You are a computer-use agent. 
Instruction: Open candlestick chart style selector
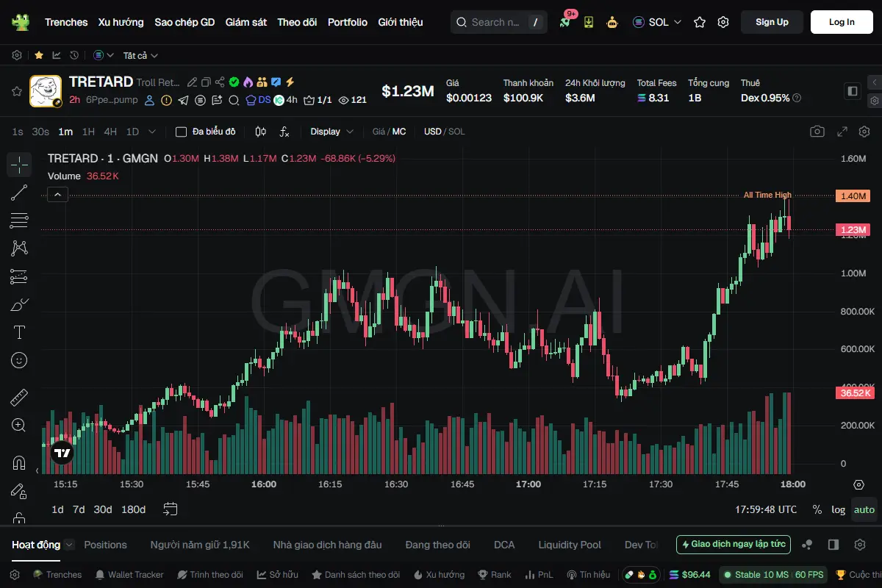click(x=260, y=132)
